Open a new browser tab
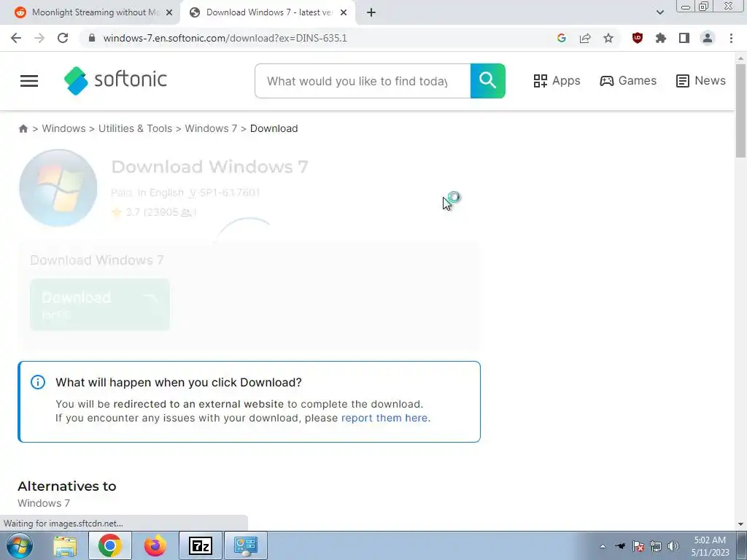 [371, 12]
